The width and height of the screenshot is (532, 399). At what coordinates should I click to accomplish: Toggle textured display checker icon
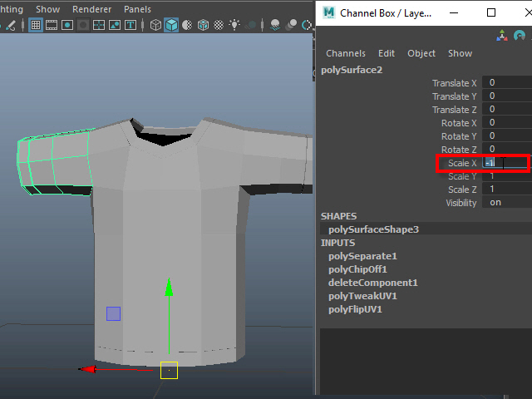[217, 25]
